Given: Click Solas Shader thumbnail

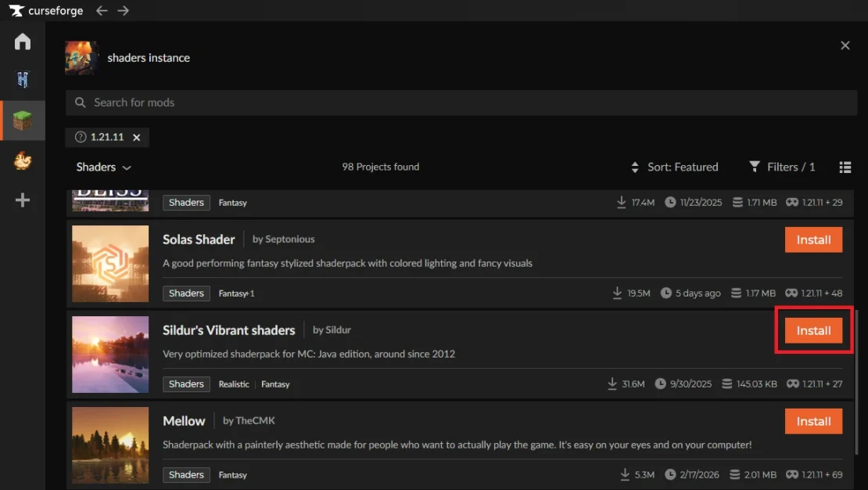Looking at the screenshot, I should pyautogui.click(x=110, y=264).
